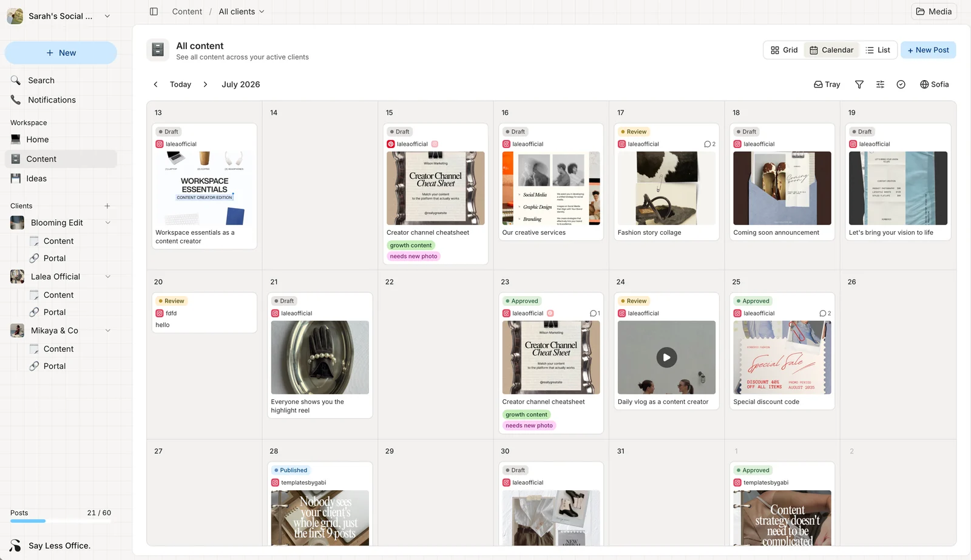Viewport: 971px width, 560px height.
Task: Click the New button in sidebar
Action: (x=61, y=53)
